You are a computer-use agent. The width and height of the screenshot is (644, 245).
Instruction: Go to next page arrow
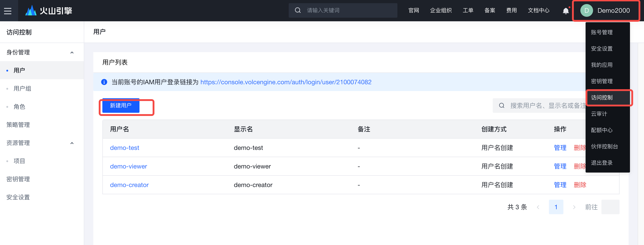(574, 207)
